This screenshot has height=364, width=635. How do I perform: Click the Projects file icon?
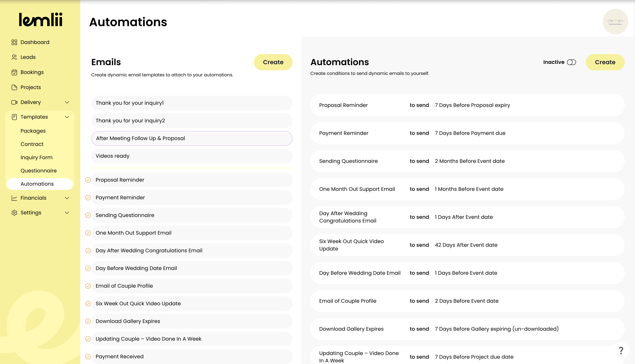[14, 87]
